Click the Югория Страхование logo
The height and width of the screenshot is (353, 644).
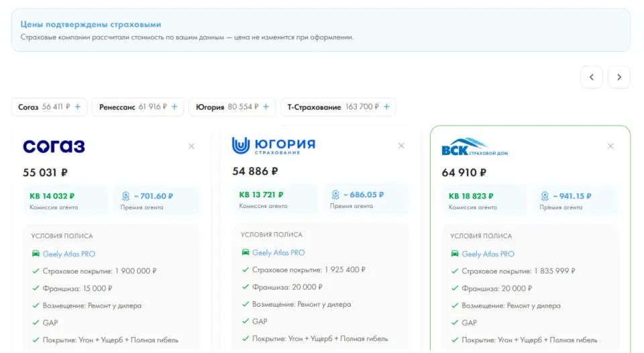pos(274,146)
